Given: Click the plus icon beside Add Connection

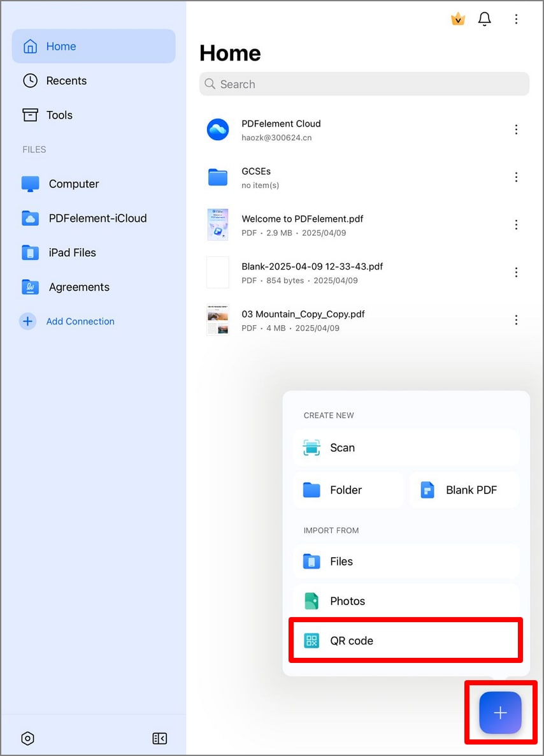Looking at the screenshot, I should pyautogui.click(x=28, y=321).
